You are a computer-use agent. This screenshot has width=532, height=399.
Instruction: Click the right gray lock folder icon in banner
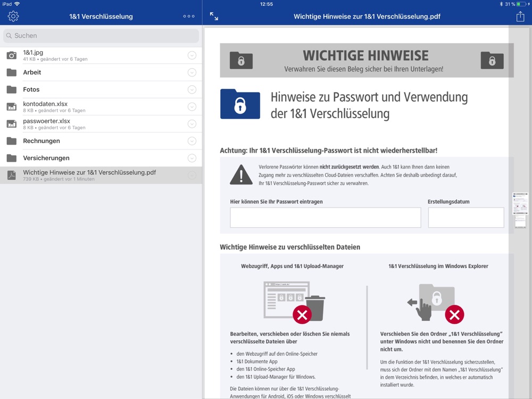point(492,61)
